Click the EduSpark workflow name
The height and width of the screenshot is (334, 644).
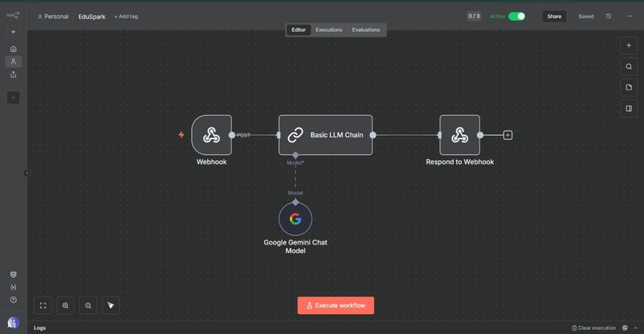(92, 17)
